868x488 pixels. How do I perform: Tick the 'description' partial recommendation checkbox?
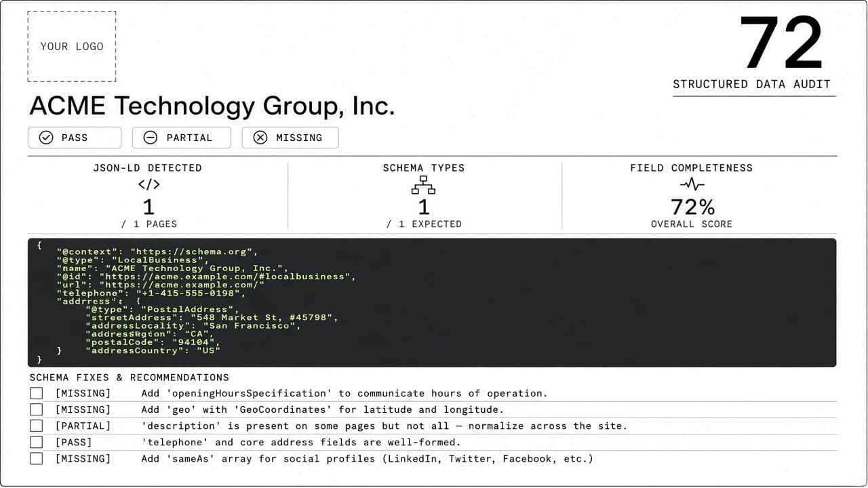click(36, 426)
